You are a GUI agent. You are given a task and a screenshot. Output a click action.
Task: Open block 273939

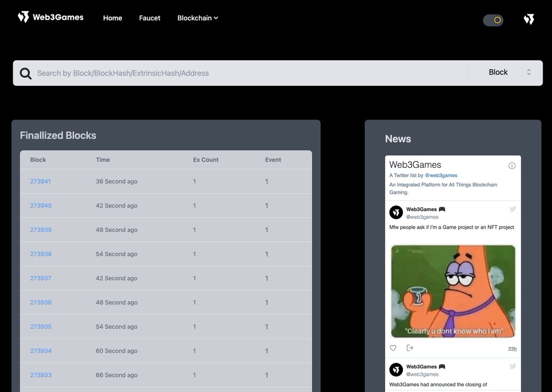pos(41,230)
